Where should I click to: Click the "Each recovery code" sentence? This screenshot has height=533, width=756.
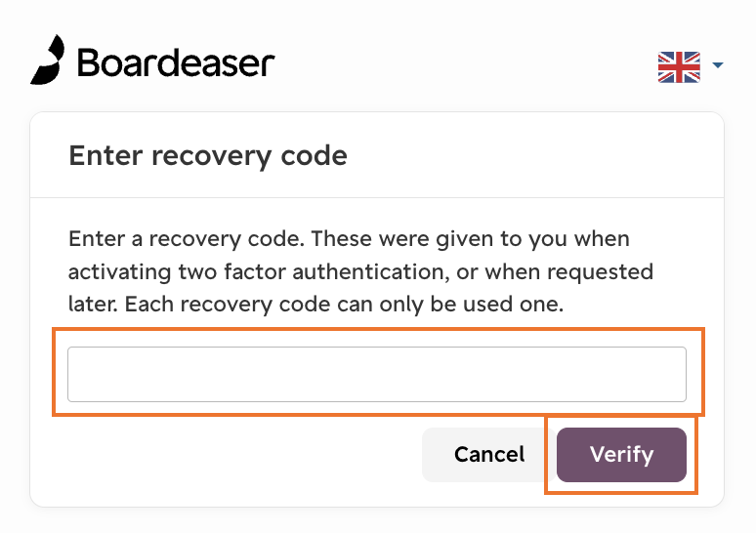coord(344,305)
